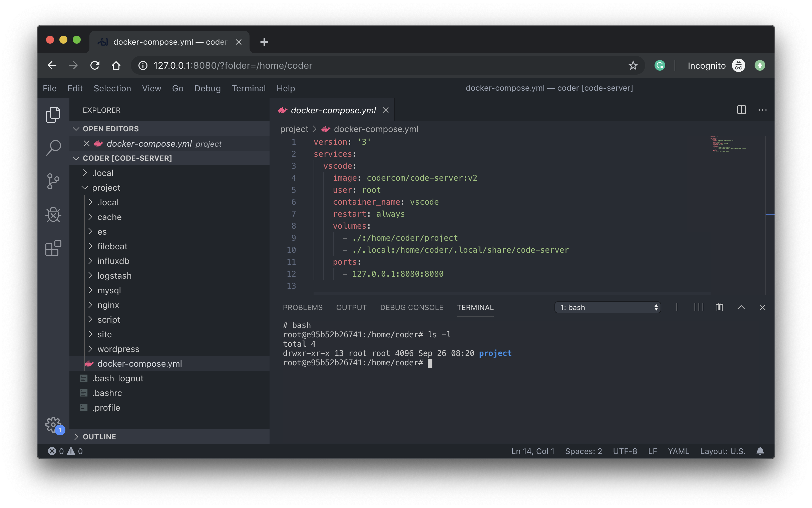Open notifications bell in status bar
The width and height of the screenshot is (812, 508).
point(760,451)
